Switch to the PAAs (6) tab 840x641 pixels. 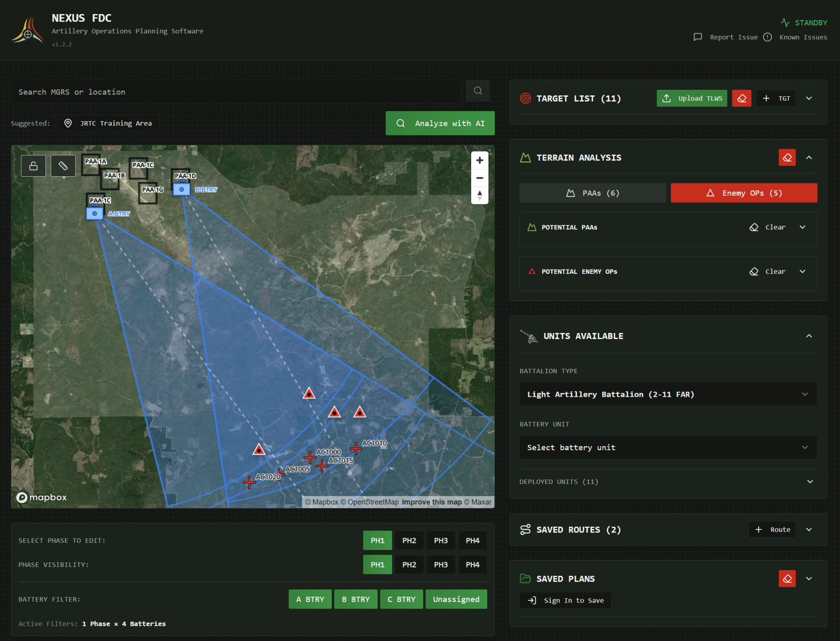coord(592,193)
